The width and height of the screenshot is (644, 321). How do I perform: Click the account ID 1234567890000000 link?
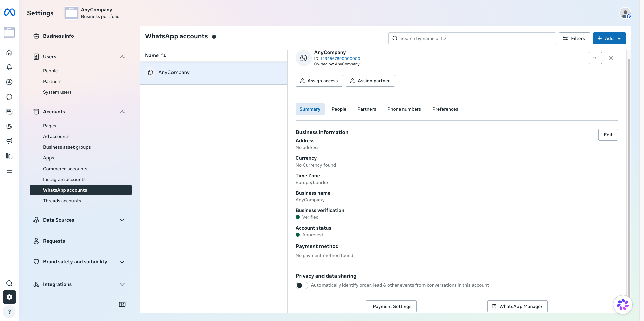pos(340,59)
